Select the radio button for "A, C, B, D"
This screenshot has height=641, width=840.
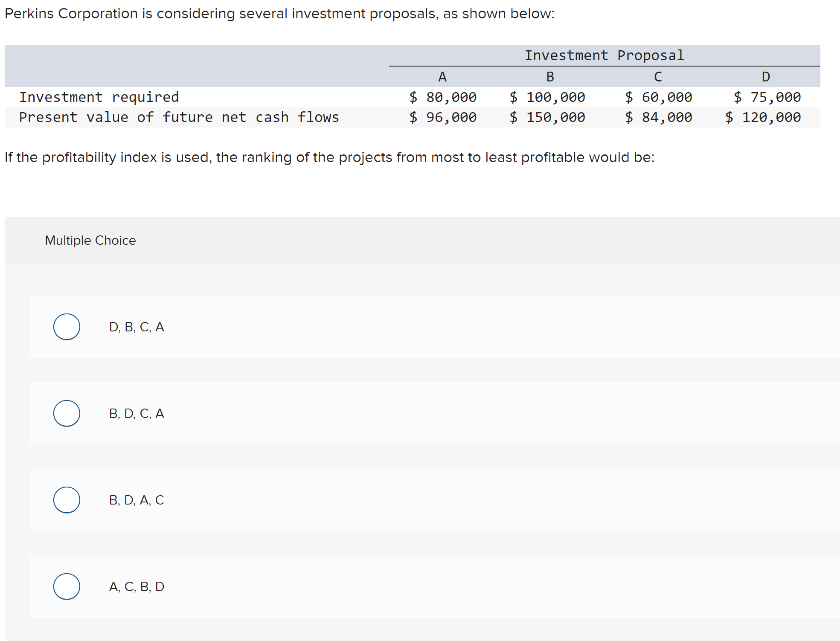click(67, 586)
